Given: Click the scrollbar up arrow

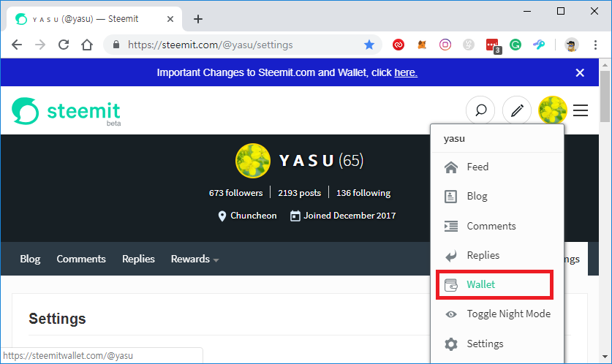Looking at the screenshot, I should point(605,65).
